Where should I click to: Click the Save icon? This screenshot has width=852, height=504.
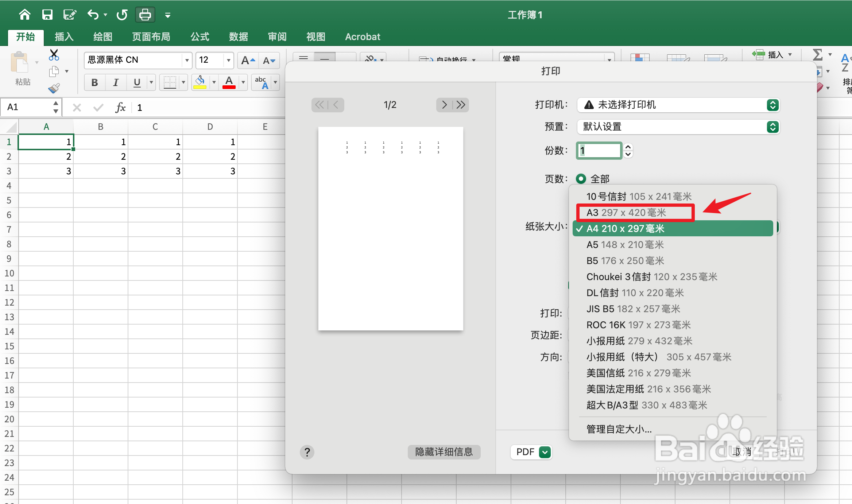(47, 14)
